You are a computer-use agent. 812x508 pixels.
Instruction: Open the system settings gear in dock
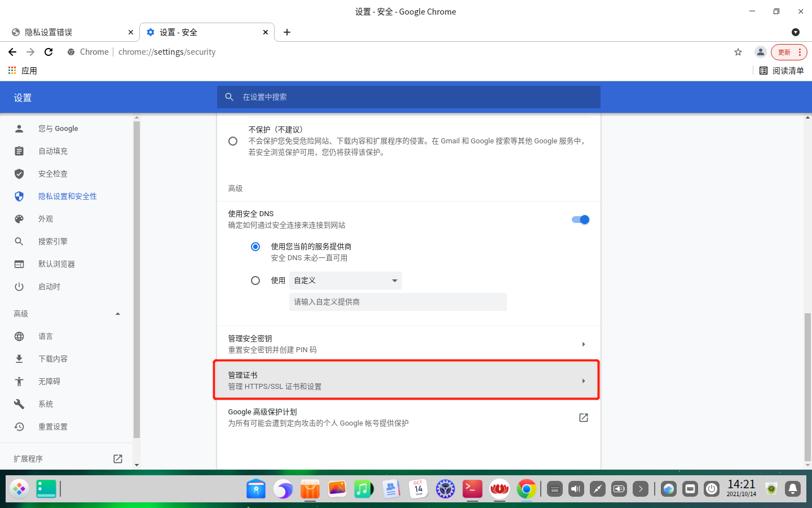pyautogui.click(x=445, y=489)
